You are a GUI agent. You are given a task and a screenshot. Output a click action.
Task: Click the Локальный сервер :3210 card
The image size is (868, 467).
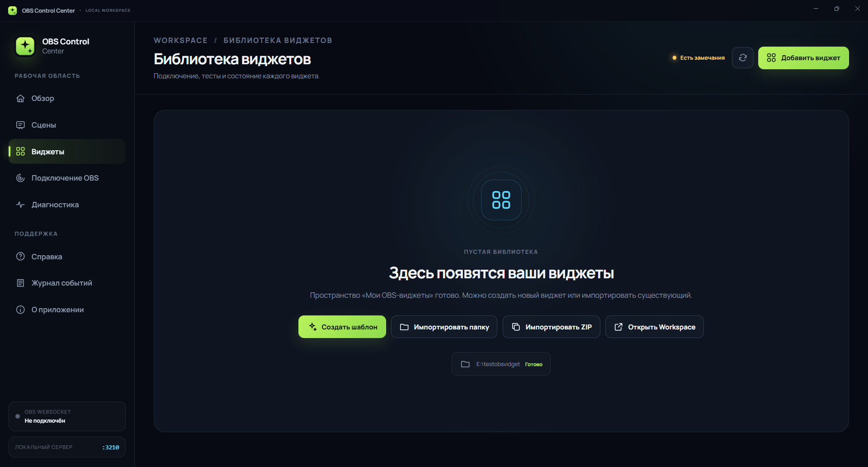click(67, 447)
